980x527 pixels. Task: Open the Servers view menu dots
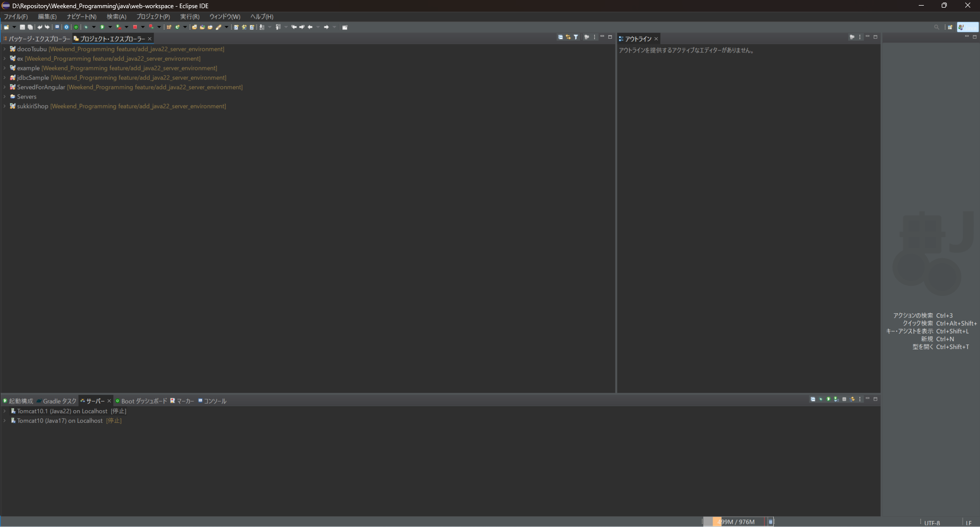point(860,399)
